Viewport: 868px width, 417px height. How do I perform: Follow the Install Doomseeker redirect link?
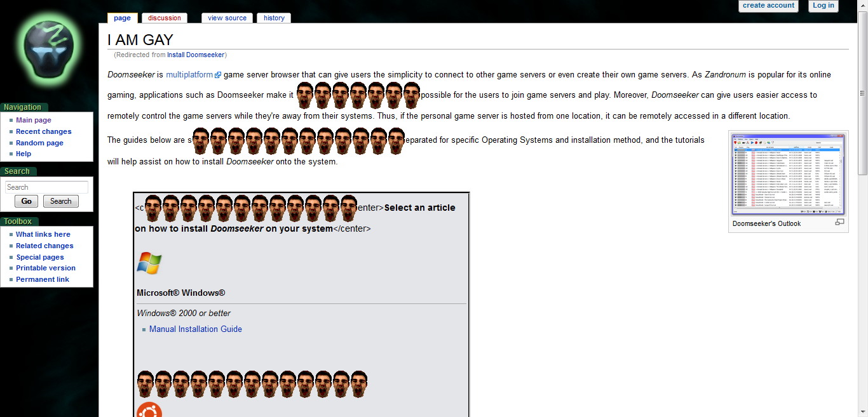pyautogui.click(x=196, y=55)
